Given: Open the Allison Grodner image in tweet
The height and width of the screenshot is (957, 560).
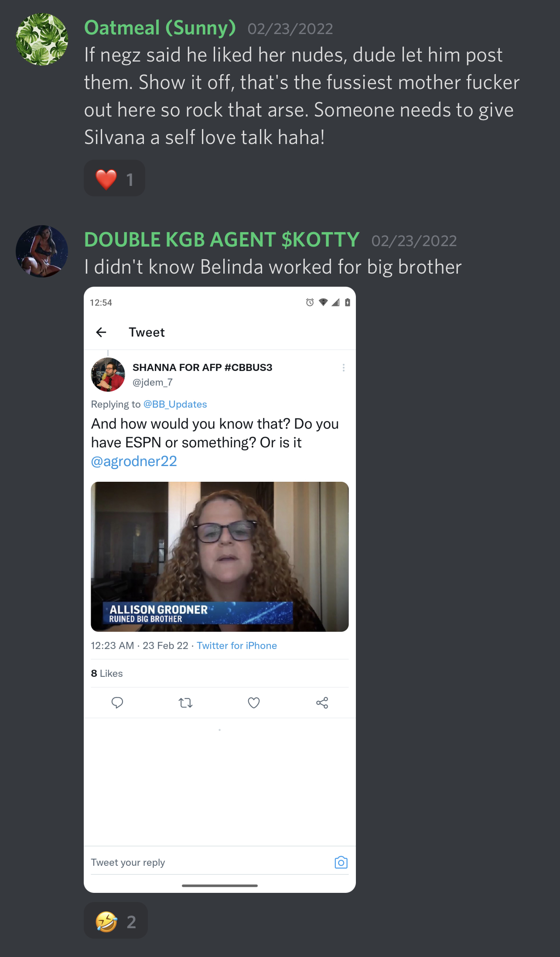Looking at the screenshot, I should (x=220, y=556).
